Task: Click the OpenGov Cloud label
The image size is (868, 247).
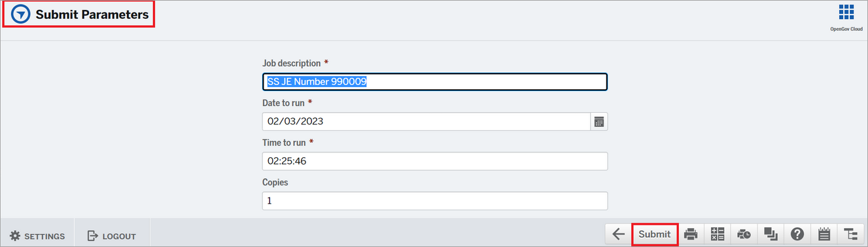Action: pos(846,29)
